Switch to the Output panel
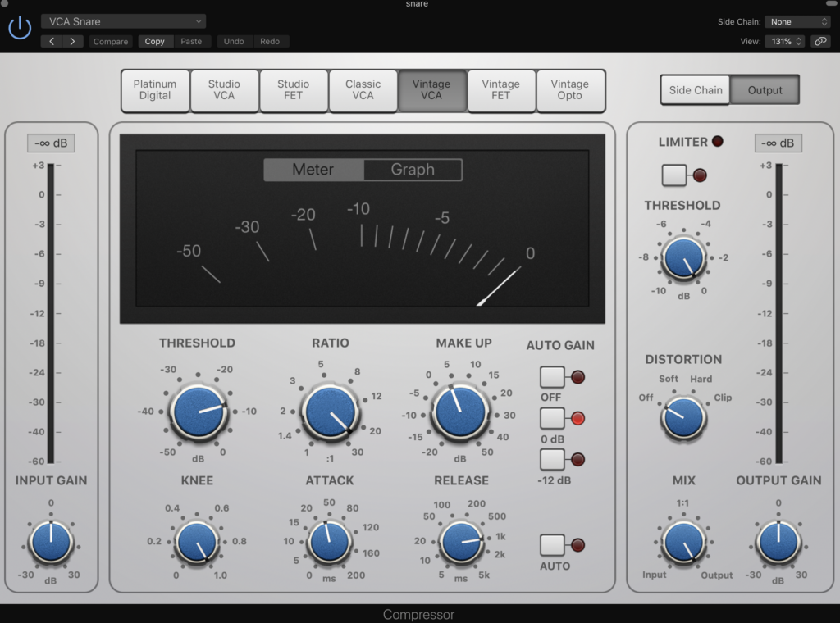This screenshot has height=623, width=840. coord(765,90)
